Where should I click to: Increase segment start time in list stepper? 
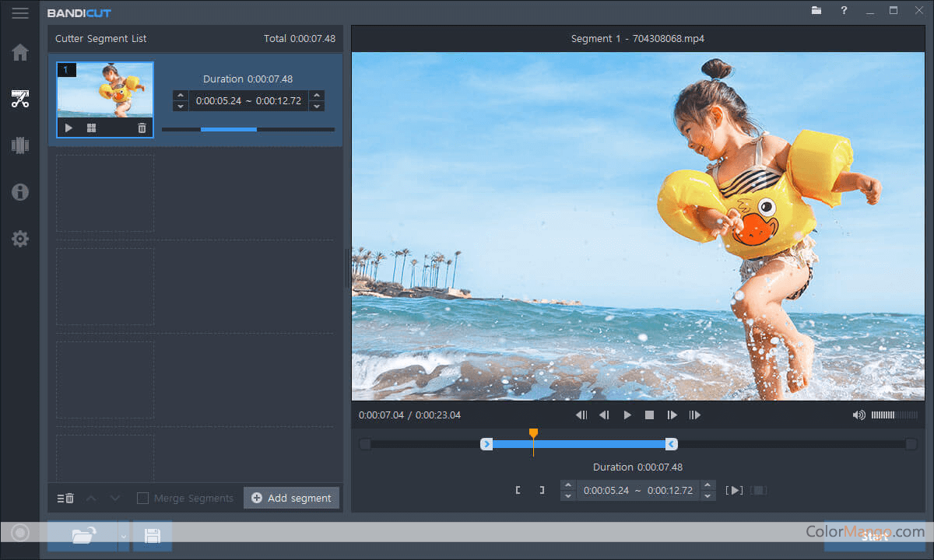point(181,96)
